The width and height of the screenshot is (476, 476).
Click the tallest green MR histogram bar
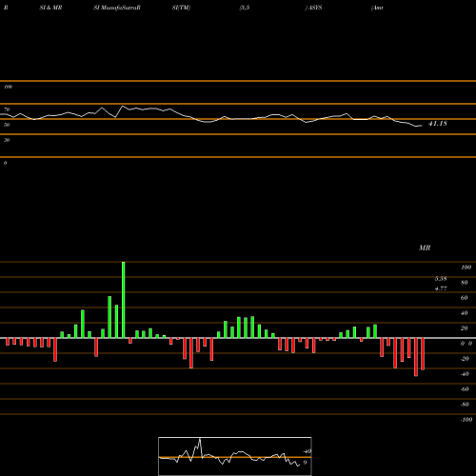point(124,300)
